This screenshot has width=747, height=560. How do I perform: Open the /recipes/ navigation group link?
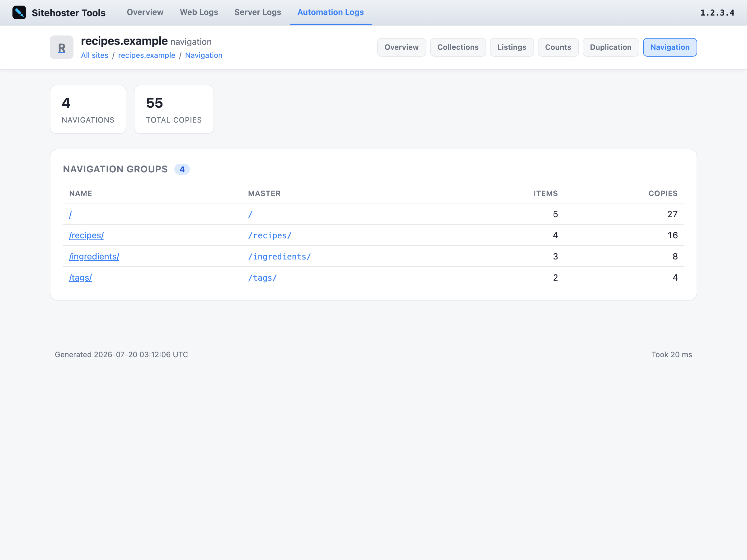point(87,235)
